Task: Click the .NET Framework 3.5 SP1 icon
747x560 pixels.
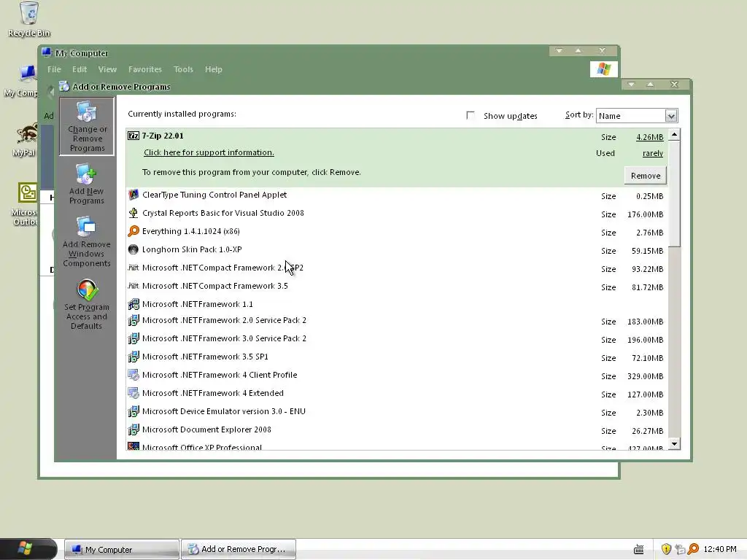Action: 133,357
